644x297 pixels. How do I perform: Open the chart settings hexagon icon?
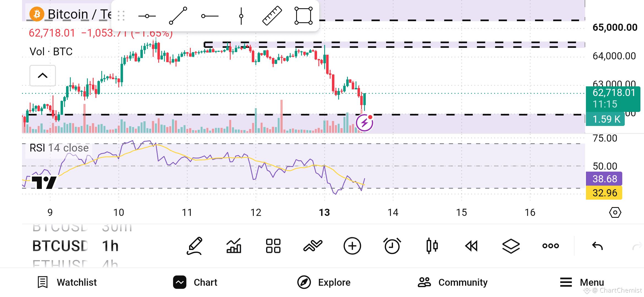click(x=615, y=213)
